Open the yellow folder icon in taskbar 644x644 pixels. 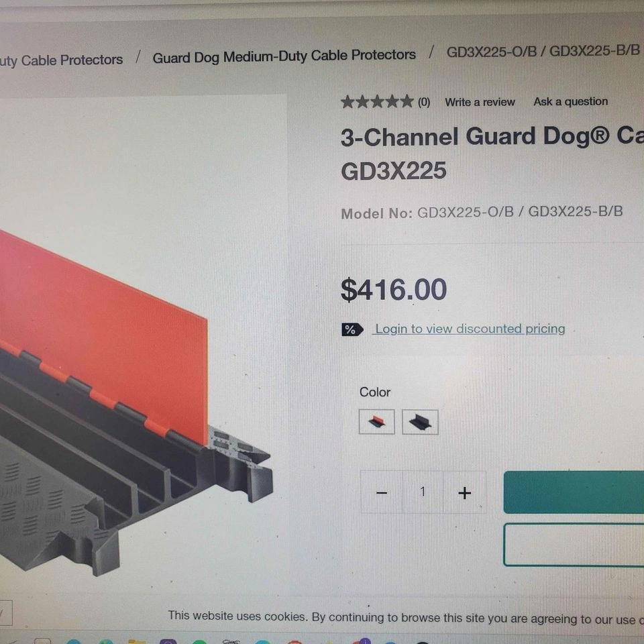coord(137,641)
